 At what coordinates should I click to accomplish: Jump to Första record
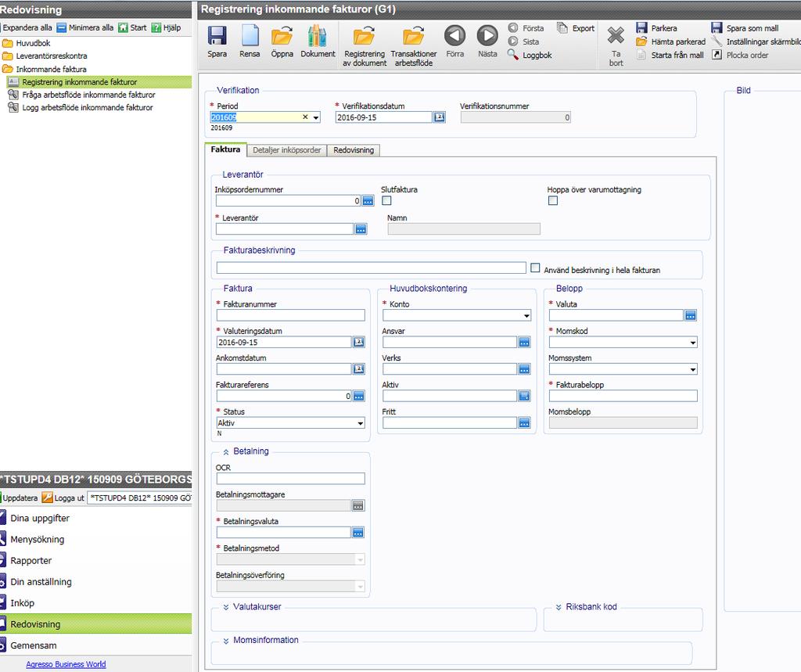click(x=526, y=28)
